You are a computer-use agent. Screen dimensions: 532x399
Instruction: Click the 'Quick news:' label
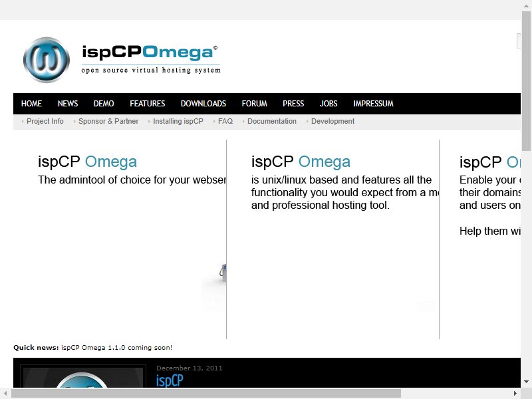point(36,347)
